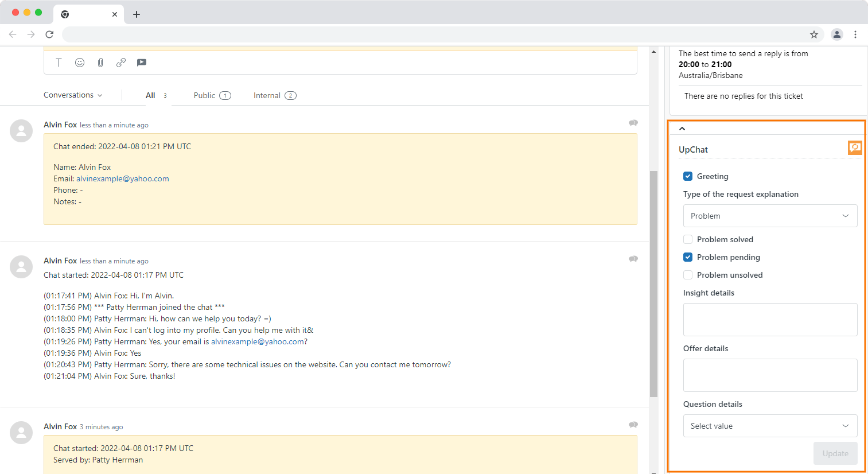The image size is (868, 474).
Task: Click the browser forward arrow
Action: pyautogui.click(x=31, y=34)
